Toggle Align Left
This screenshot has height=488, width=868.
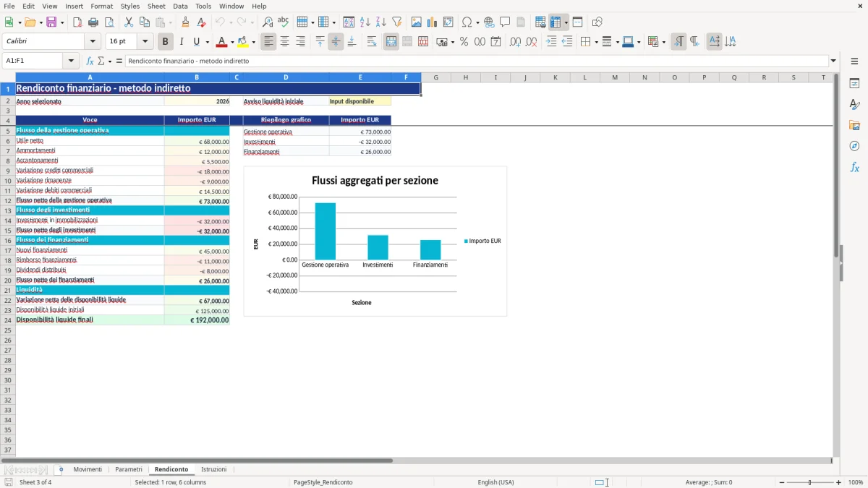point(268,42)
